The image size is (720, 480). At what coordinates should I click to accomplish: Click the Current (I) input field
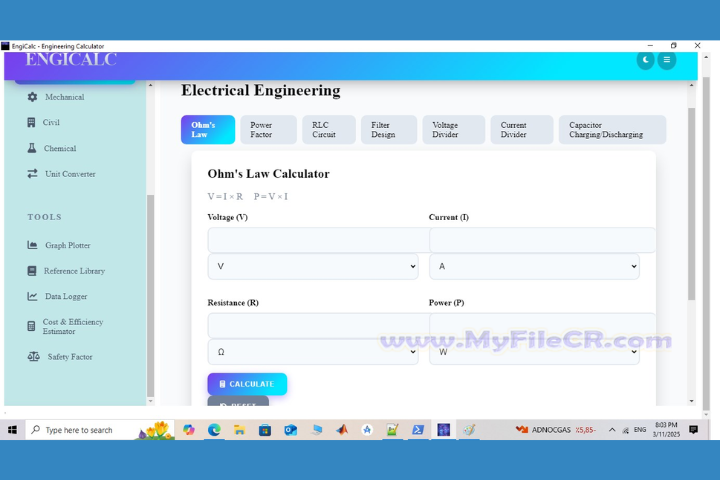pos(542,240)
